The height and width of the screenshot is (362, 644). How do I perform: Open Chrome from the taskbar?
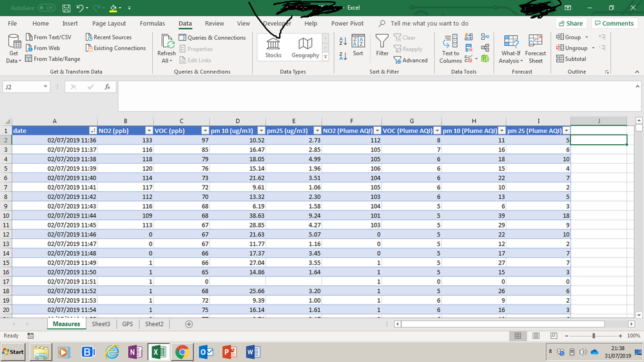point(182,352)
